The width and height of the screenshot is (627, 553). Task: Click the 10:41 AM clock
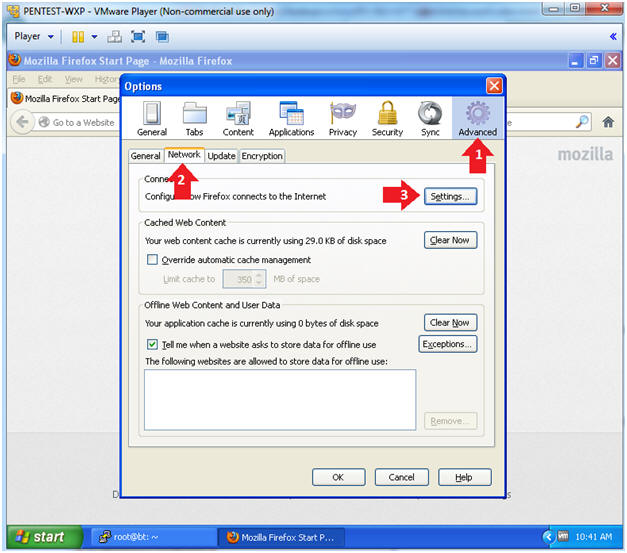click(593, 537)
